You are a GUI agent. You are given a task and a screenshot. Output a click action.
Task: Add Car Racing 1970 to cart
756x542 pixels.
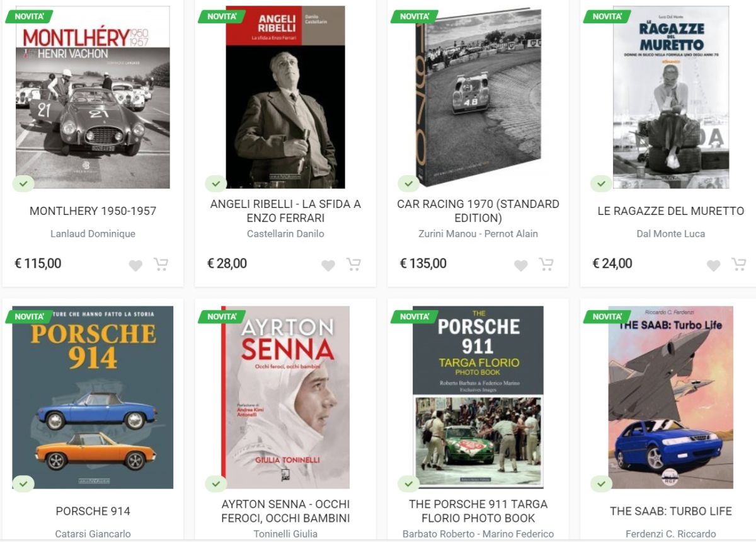pos(546,264)
